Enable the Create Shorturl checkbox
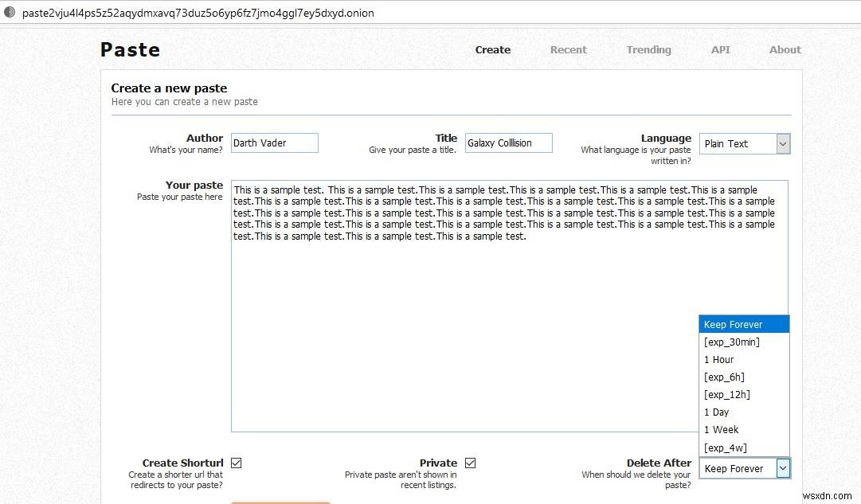The height and width of the screenshot is (504, 861). 237,462
